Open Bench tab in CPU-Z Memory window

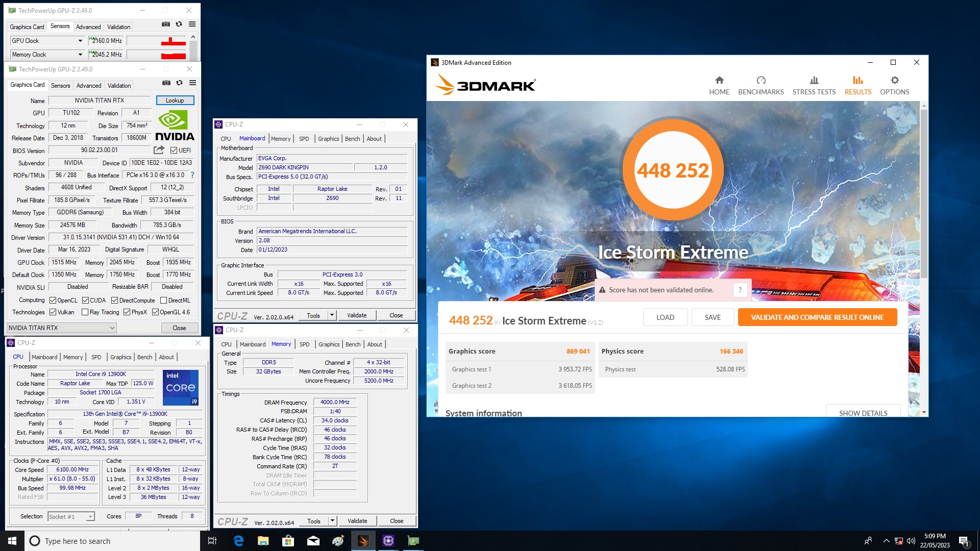click(353, 344)
